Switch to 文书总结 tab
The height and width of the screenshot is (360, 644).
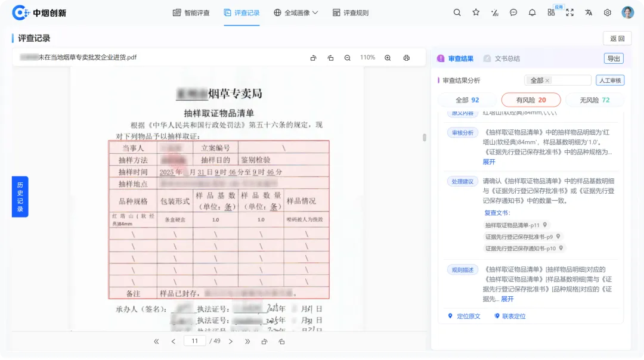tap(501, 58)
